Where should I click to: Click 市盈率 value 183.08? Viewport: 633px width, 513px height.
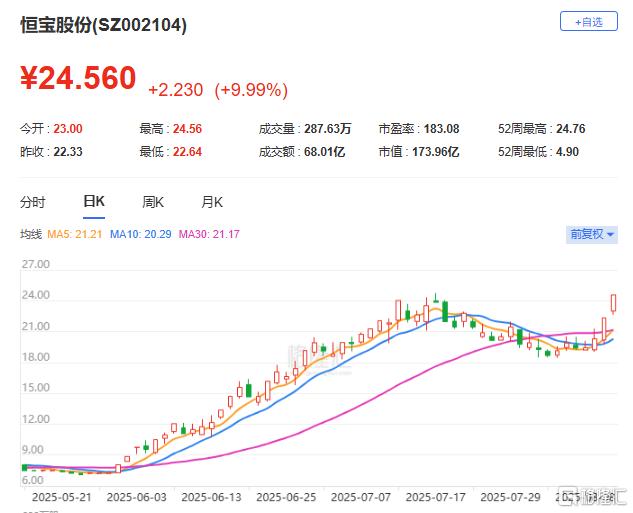[x=442, y=129]
